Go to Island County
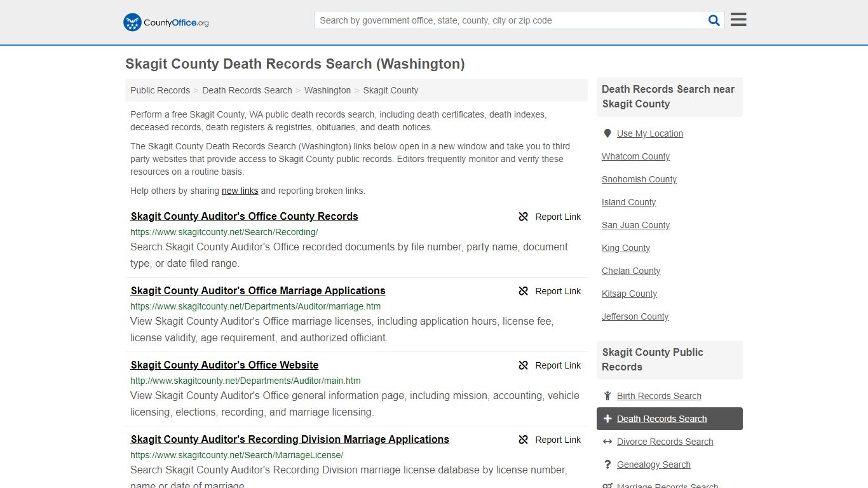 [628, 202]
